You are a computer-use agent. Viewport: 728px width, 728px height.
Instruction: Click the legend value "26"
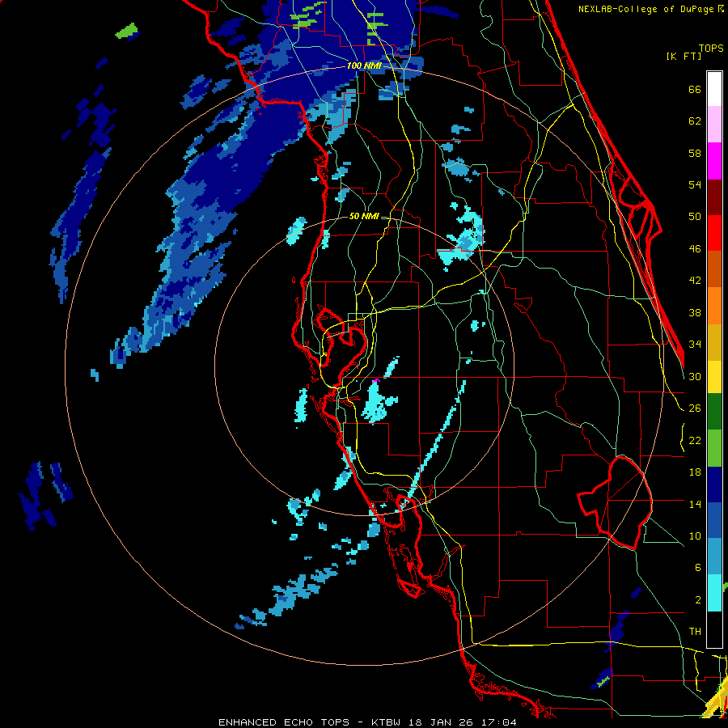coord(695,408)
